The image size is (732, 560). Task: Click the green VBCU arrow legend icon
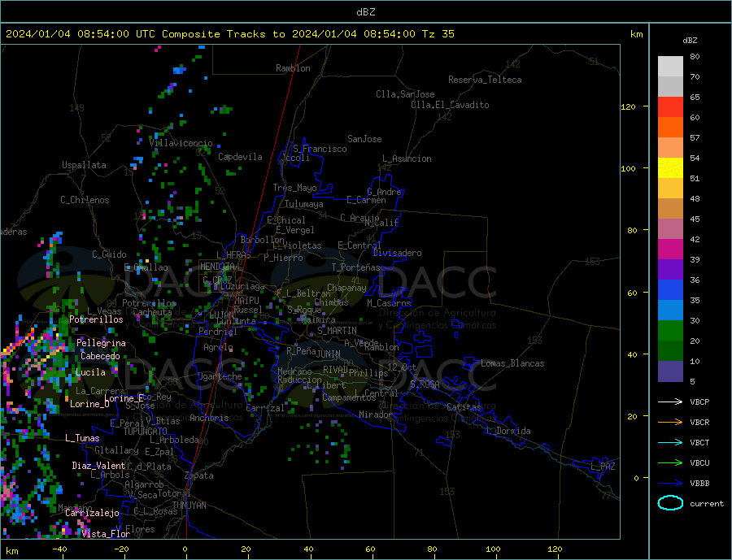tap(670, 463)
